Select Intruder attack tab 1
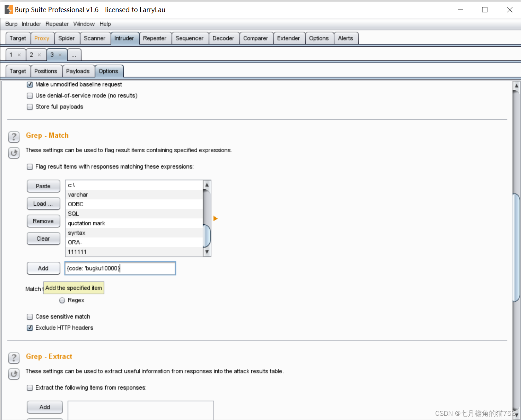The width and height of the screenshot is (521, 420). pyautogui.click(x=11, y=55)
